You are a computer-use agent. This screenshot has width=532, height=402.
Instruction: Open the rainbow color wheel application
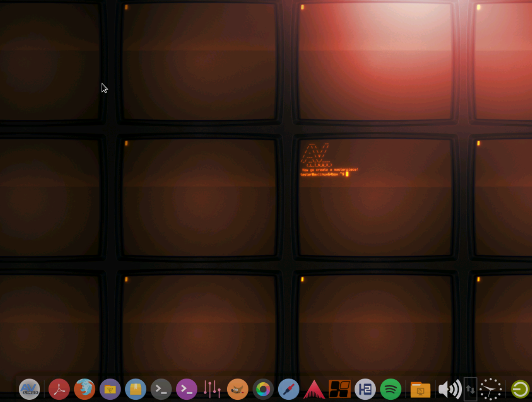click(263, 389)
